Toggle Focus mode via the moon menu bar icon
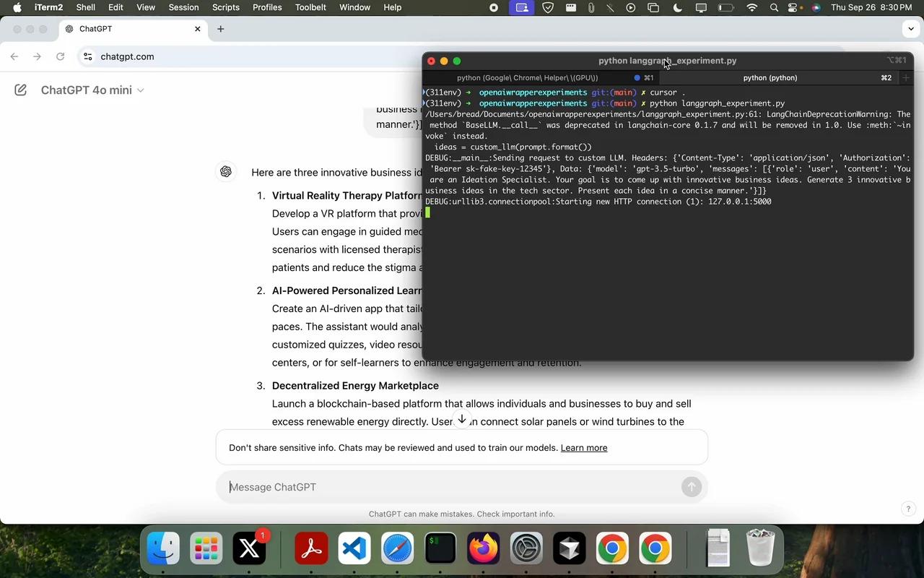 click(677, 7)
